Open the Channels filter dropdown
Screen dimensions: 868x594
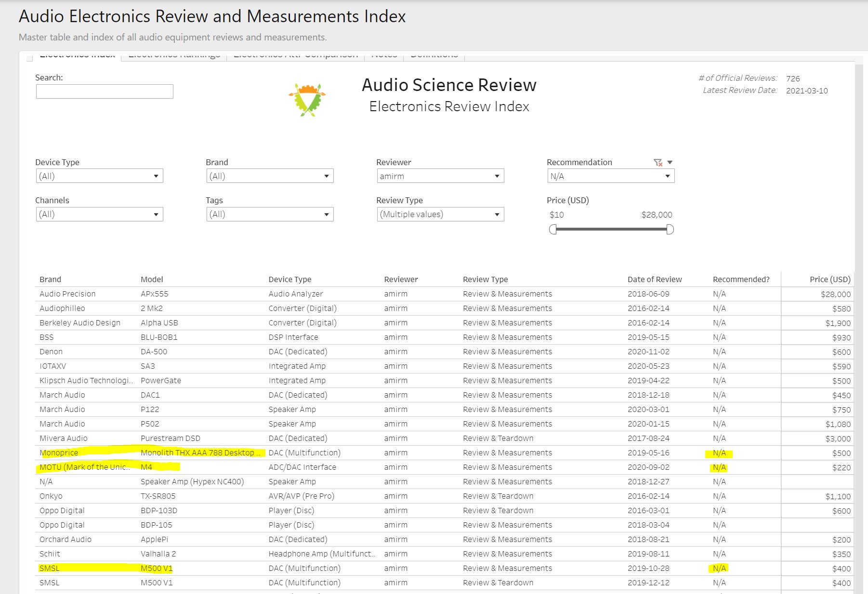coord(99,214)
